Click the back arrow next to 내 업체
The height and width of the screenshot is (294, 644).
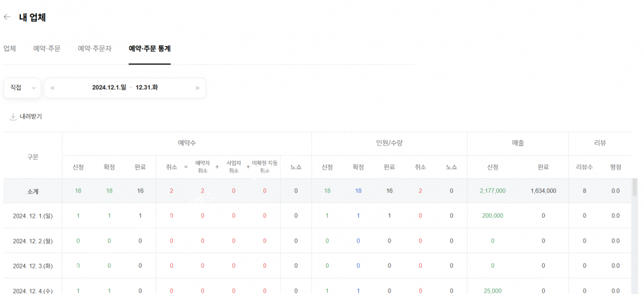coord(7,17)
